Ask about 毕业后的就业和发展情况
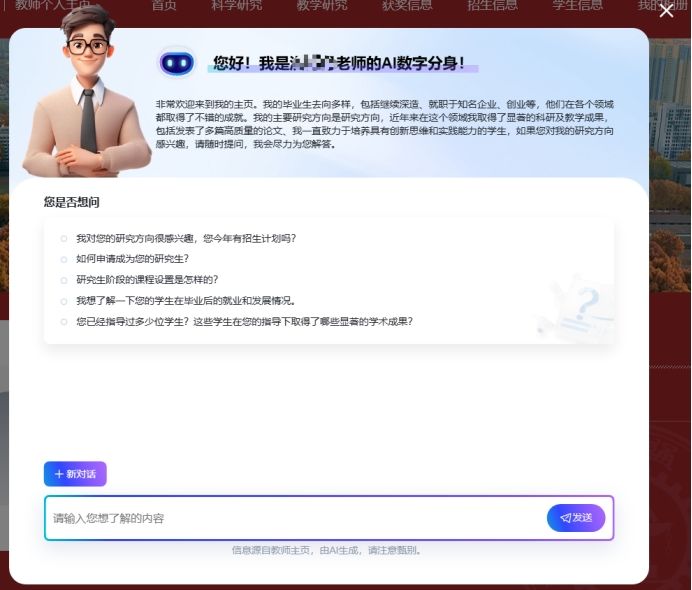Viewport: 692px width, 590px height. coord(185,300)
